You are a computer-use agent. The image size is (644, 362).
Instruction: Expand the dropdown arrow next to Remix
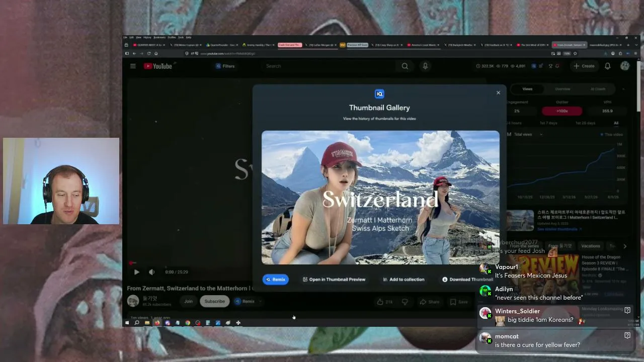point(260,302)
